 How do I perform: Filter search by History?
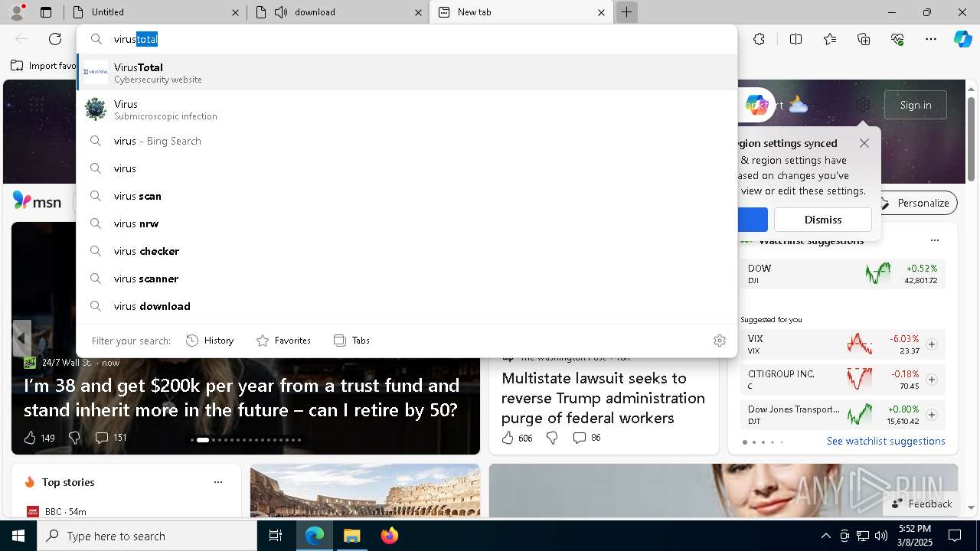click(x=210, y=341)
